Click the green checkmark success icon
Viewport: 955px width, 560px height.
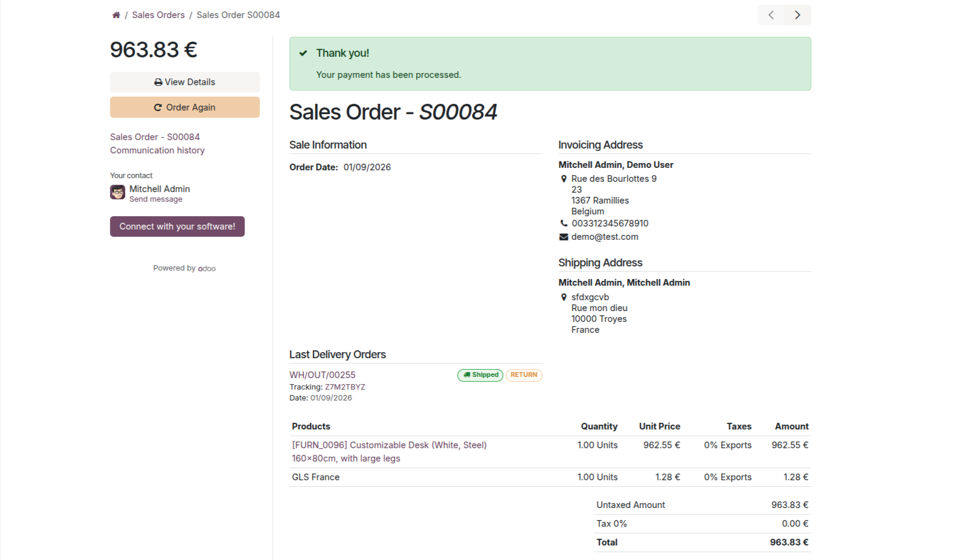[303, 53]
